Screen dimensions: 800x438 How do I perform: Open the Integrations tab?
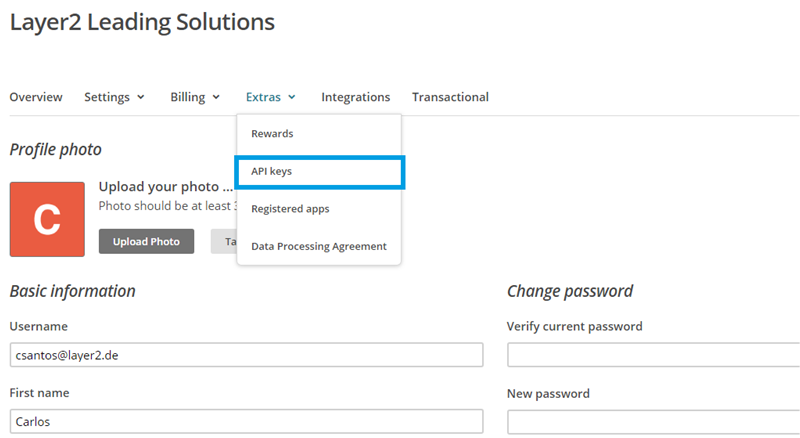pos(355,97)
